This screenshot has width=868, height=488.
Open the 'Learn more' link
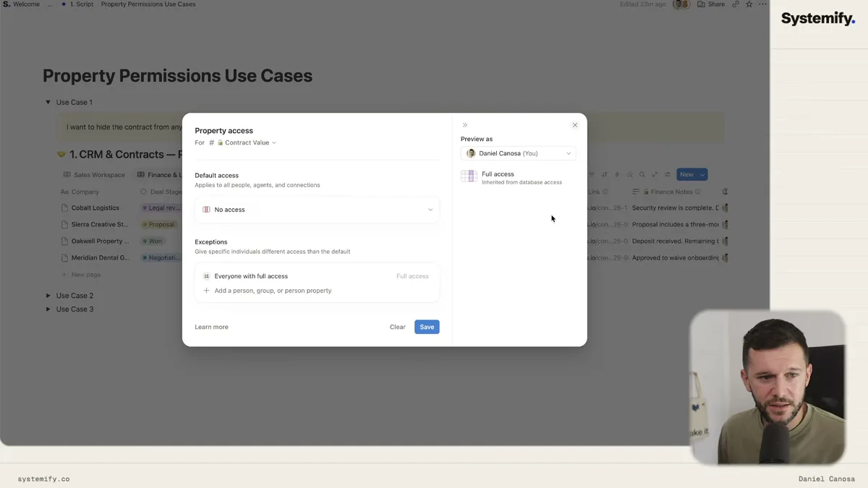pyautogui.click(x=211, y=327)
